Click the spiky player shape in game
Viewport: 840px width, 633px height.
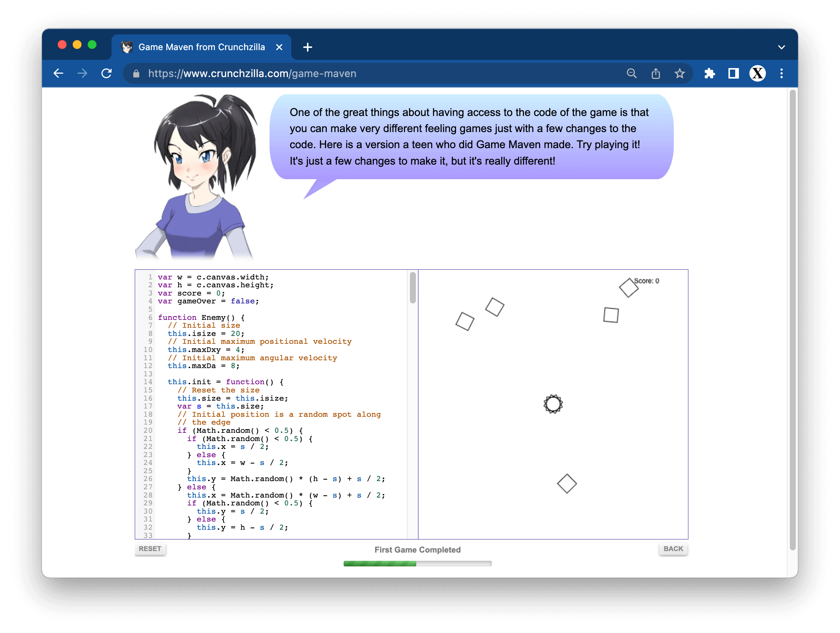click(x=553, y=404)
